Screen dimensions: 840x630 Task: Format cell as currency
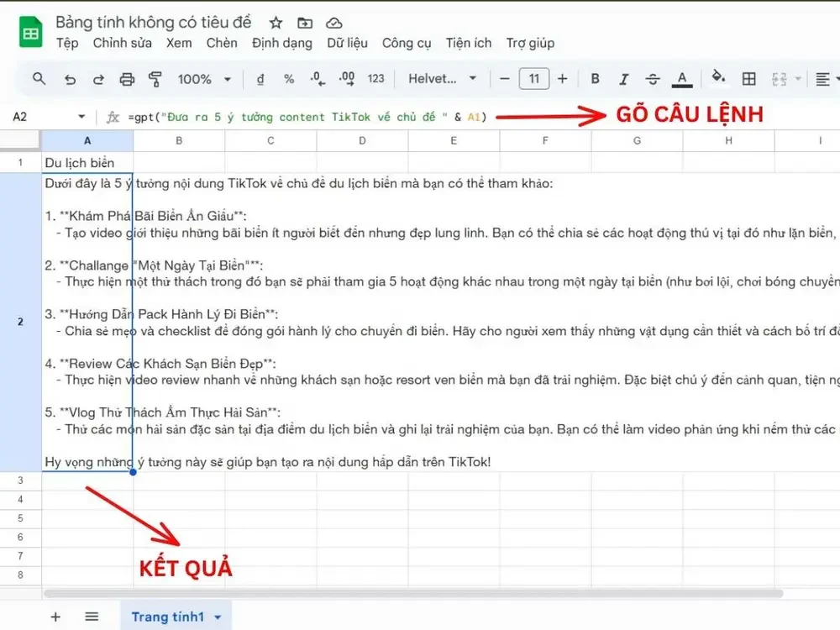pyautogui.click(x=260, y=79)
